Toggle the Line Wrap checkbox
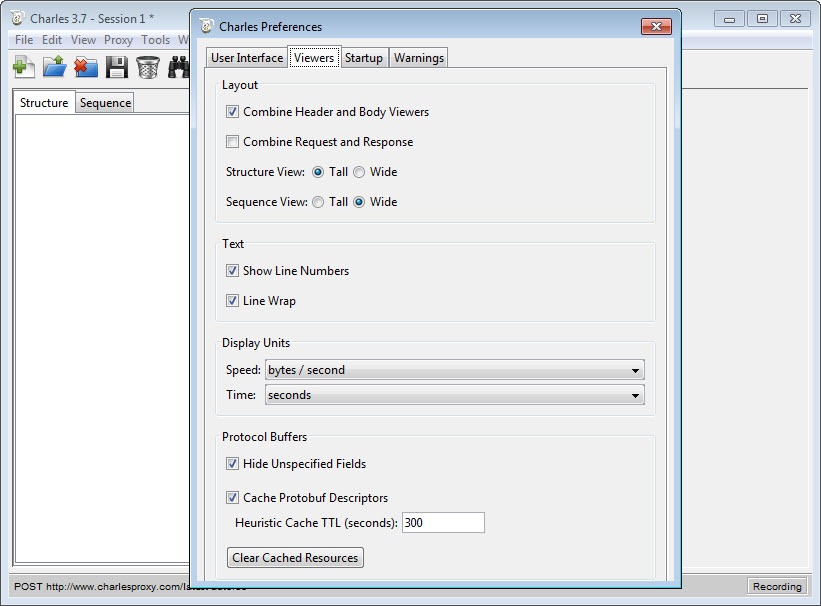The height and width of the screenshot is (606, 821). [x=232, y=301]
